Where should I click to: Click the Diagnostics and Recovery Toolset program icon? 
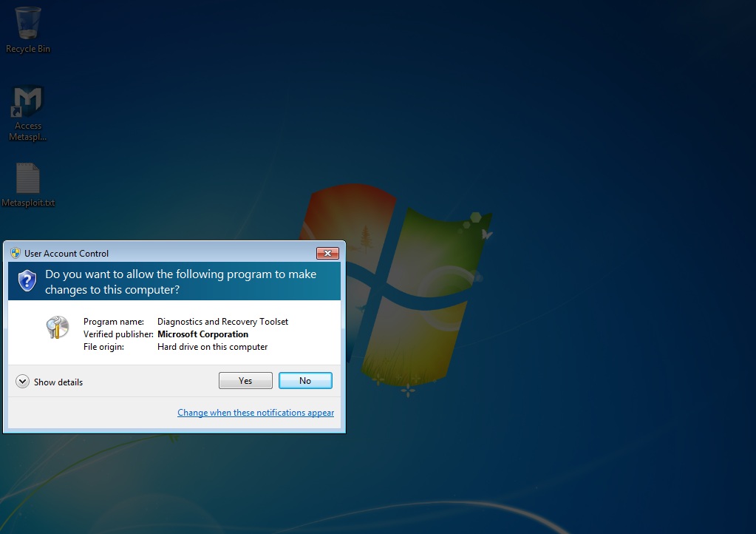tap(58, 328)
